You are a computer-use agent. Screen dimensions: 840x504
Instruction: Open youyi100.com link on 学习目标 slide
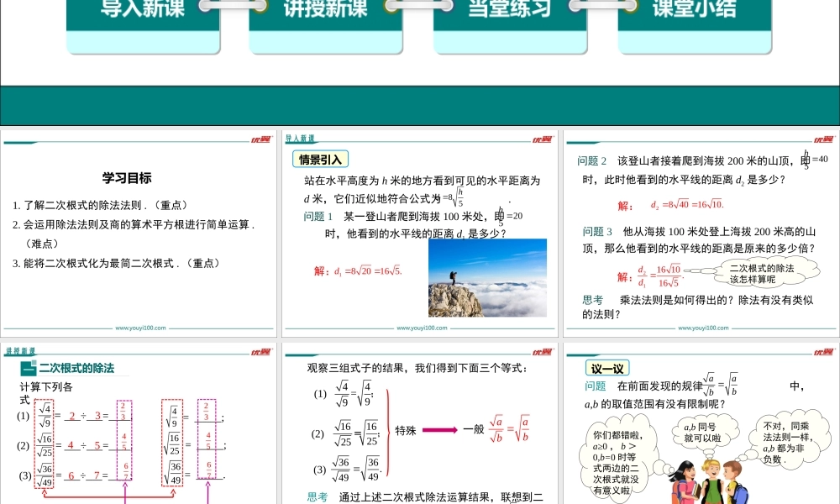140,328
